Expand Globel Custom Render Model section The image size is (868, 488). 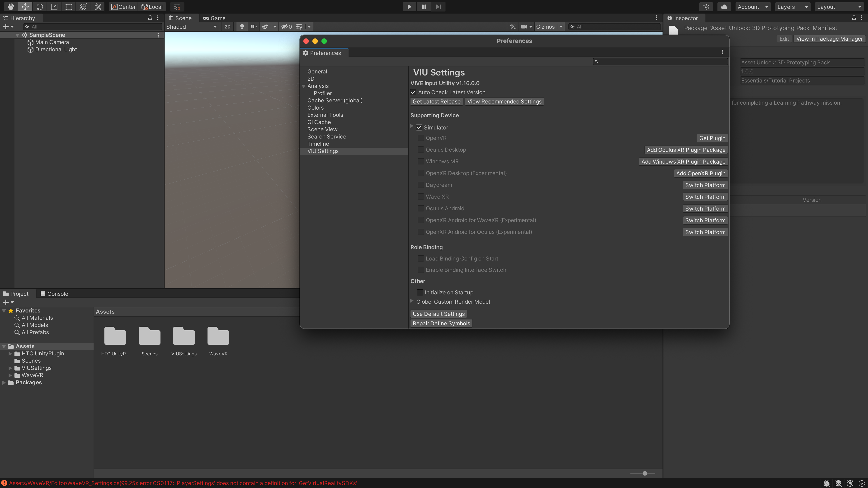coord(412,301)
